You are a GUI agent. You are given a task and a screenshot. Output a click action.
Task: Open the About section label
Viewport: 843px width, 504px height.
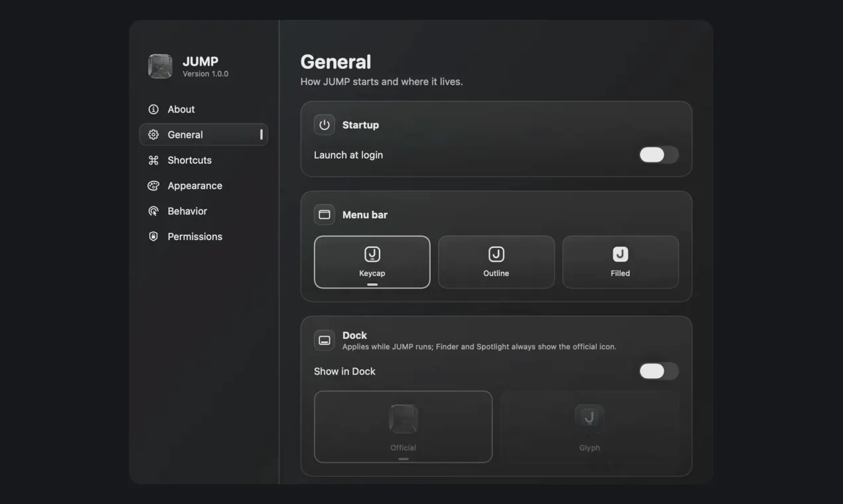pos(181,109)
